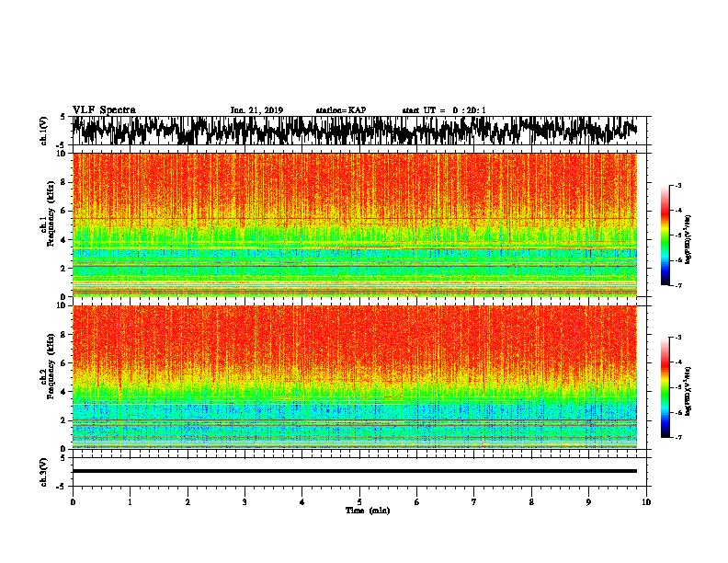Click the ch.1 voltage waveform trace
Image resolution: width=728 pixels, height=563 pixels.
(354, 131)
